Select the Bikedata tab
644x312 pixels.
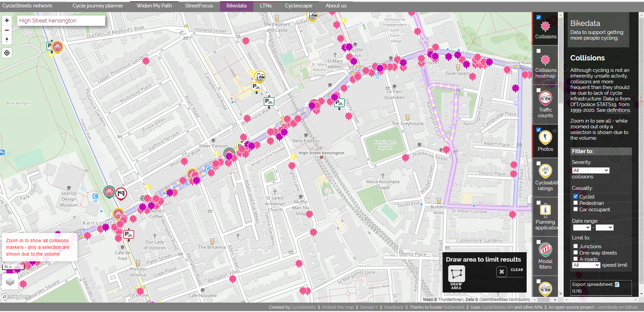(236, 6)
